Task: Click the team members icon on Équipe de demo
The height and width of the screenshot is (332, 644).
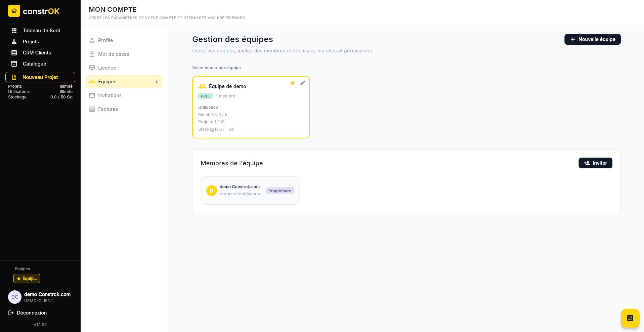Action: point(202,86)
